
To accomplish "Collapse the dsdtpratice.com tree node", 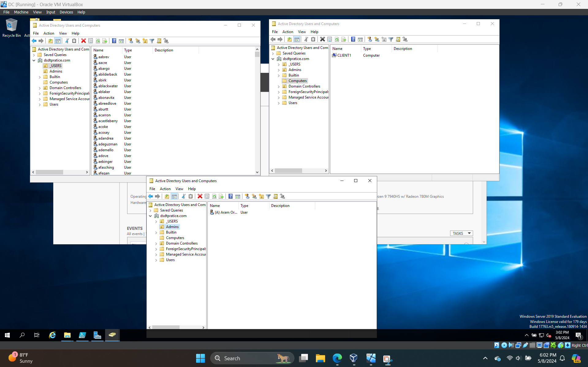I will pyautogui.click(x=34, y=60).
